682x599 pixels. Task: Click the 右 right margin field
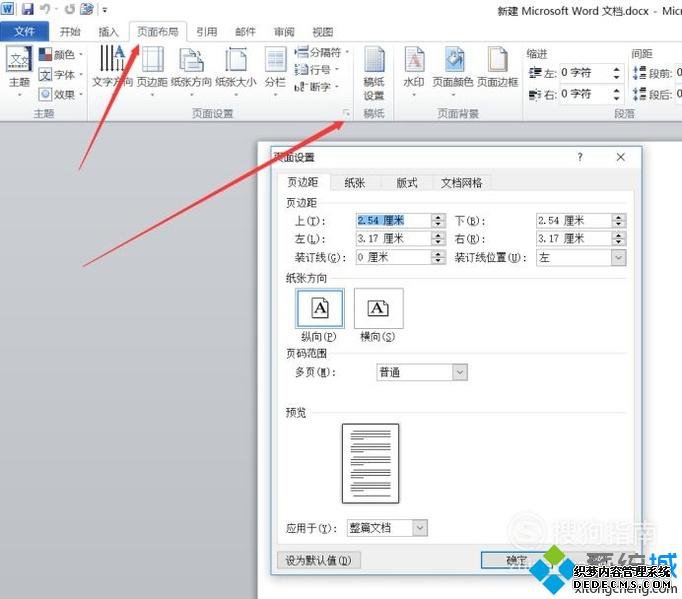574,238
